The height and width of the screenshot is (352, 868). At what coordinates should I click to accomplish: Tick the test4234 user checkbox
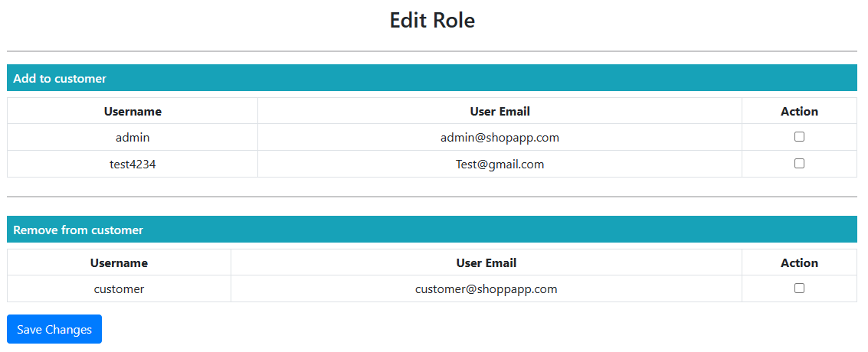point(799,163)
